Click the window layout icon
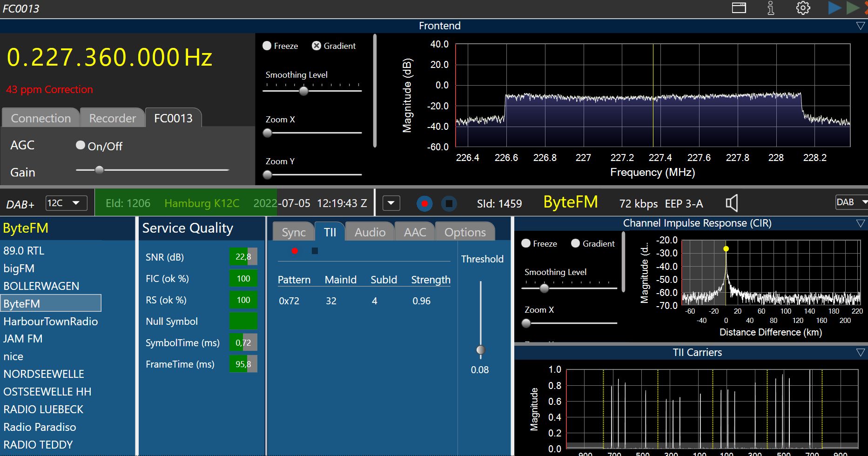Image resolution: width=868 pixels, height=456 pixels. click(739, 8)
